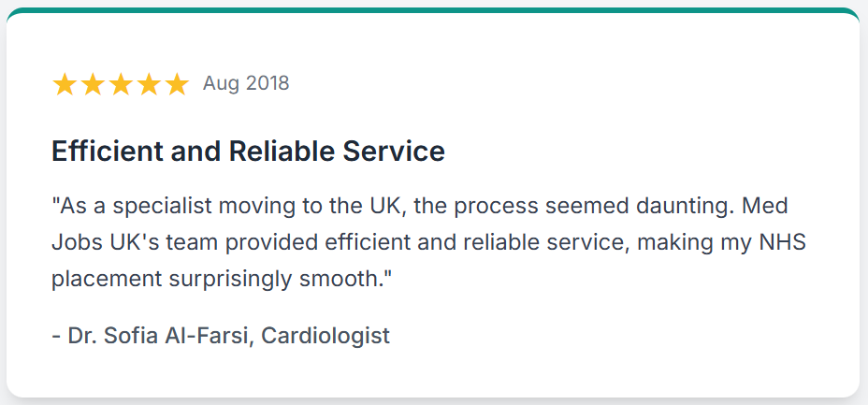This screenshot has height=405, width=868.
Task: Click the Aug 2018 review date
Action: pos(246,83)
